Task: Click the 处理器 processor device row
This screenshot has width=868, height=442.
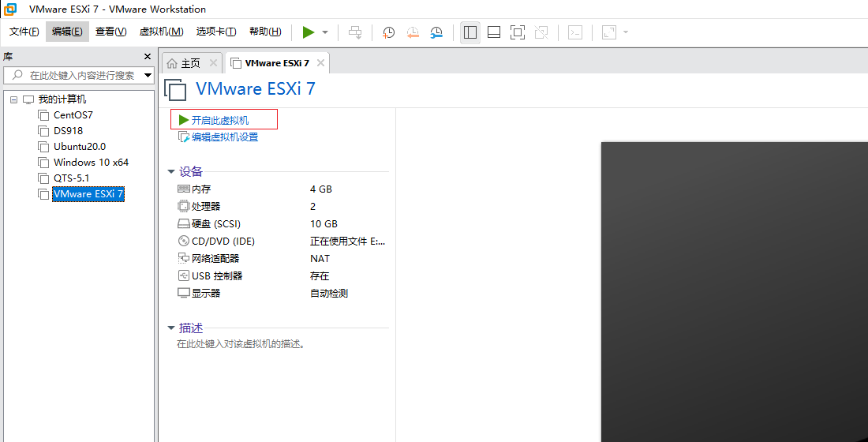Action: (281, 206)
